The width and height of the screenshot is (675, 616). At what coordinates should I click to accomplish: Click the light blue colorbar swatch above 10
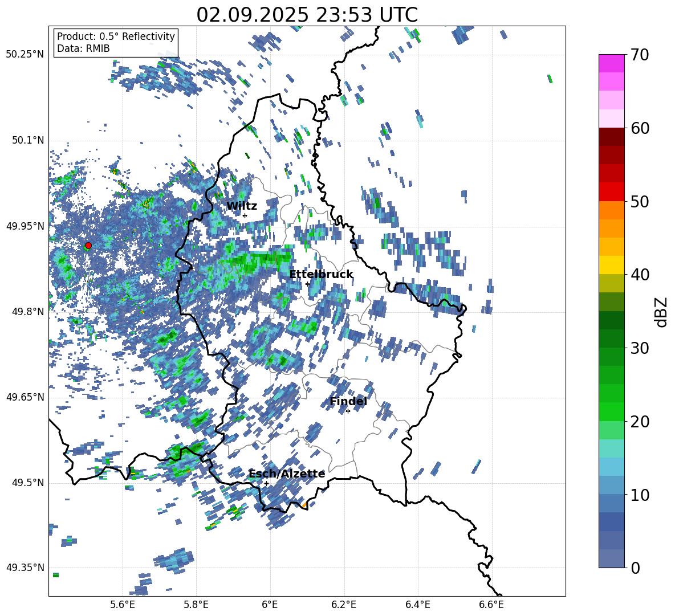click(611, 486)
